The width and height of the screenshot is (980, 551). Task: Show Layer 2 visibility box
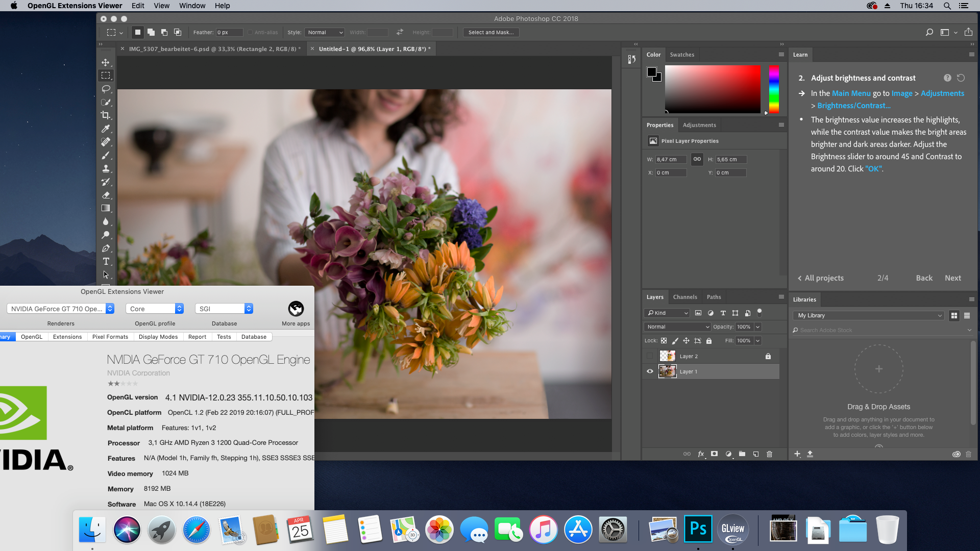pyautogui.click(x=650, y=356)
